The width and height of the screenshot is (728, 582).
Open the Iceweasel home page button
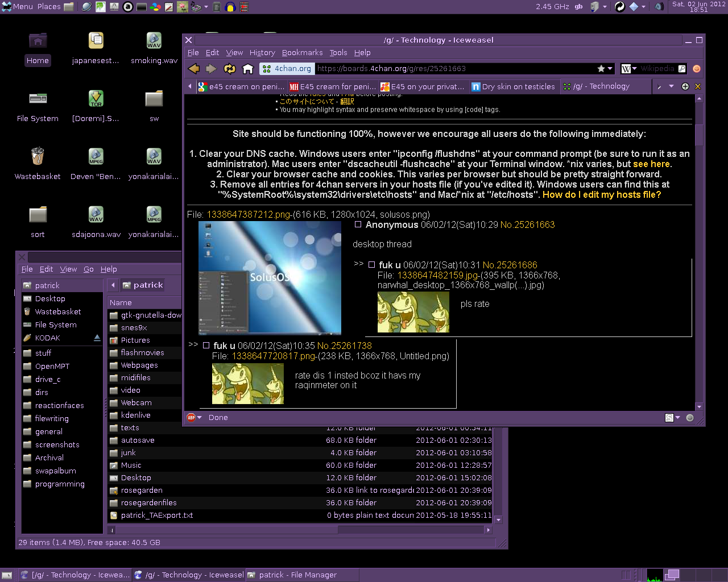point(247,69)
